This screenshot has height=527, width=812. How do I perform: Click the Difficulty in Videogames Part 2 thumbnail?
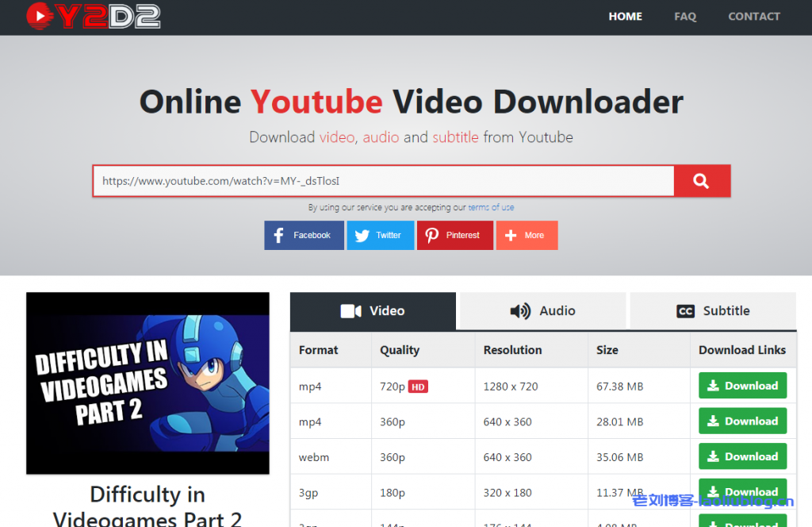[x=147, y=383]
